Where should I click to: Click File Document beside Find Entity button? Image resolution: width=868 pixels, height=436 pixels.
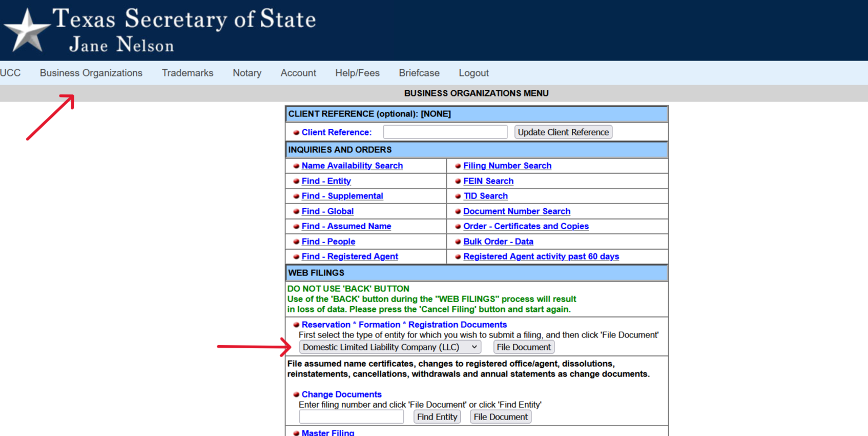[501, 417]
